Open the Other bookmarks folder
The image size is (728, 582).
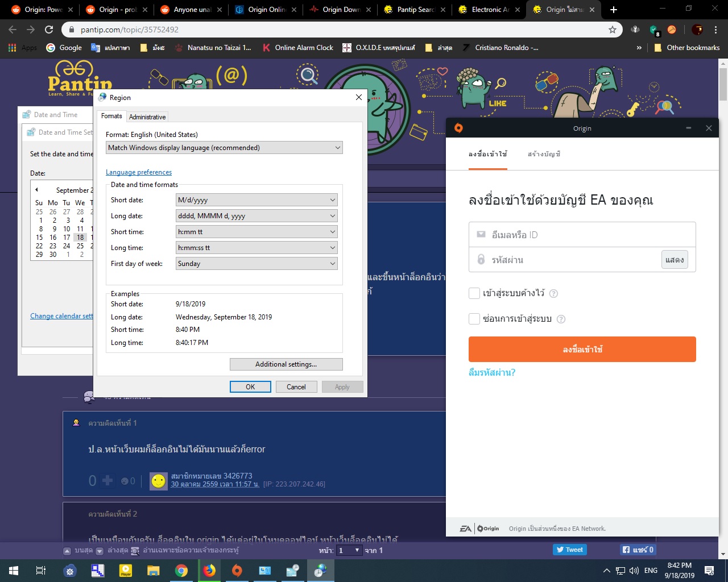coord(686,48)
